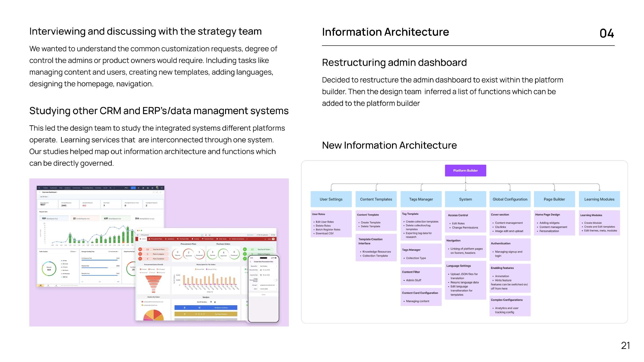Click back arrow beside Overview Dashboard

tap(40, 192)
